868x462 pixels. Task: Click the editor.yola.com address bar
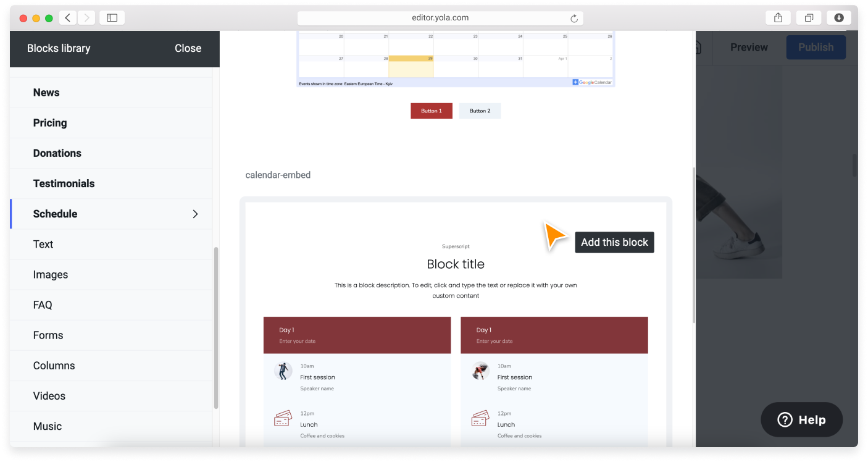[x=440, y=18]
